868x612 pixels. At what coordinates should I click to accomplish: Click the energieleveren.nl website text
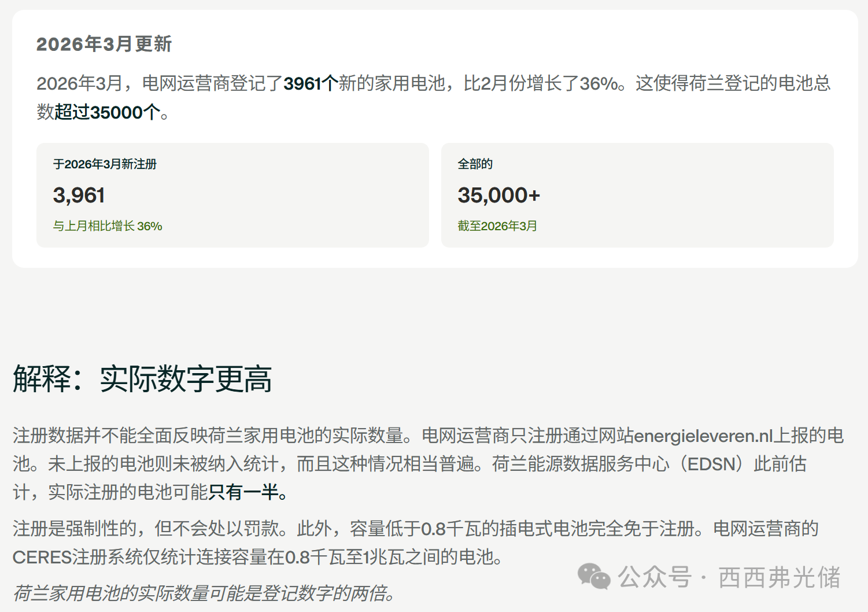[703, 436]
